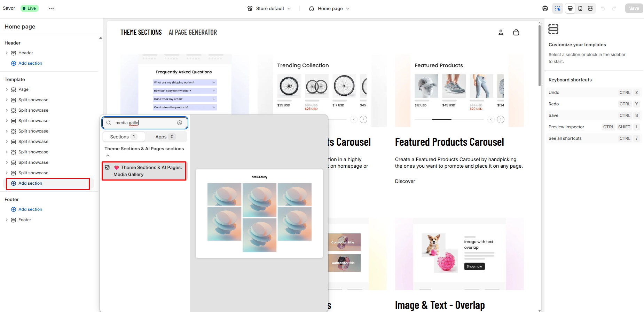Click Trending Collection next arrow
This screenshot has height=312, width=644.
(x=363, y=119)
